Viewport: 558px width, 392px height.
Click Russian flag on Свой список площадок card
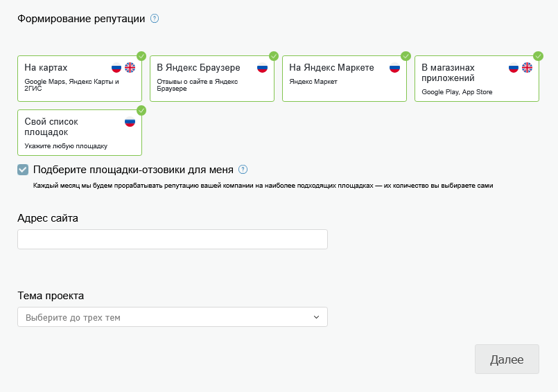(x=130, y=122)
